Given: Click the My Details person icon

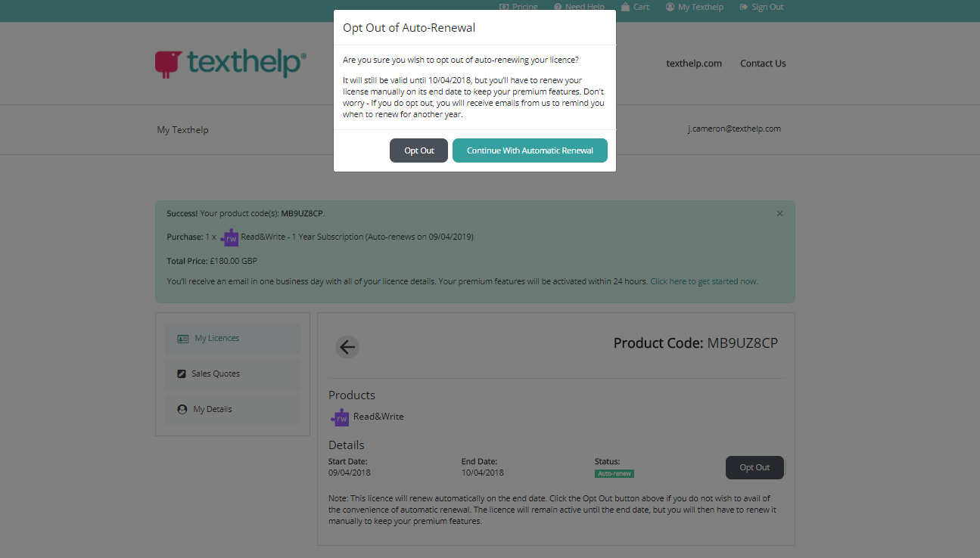Looking at the screenshot, I should pyautogui.click(x=182, y=410).
